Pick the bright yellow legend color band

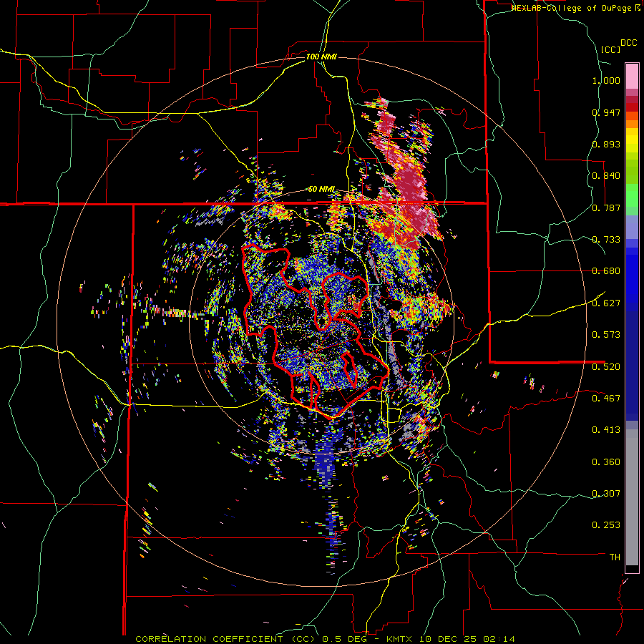pos(632,140)
